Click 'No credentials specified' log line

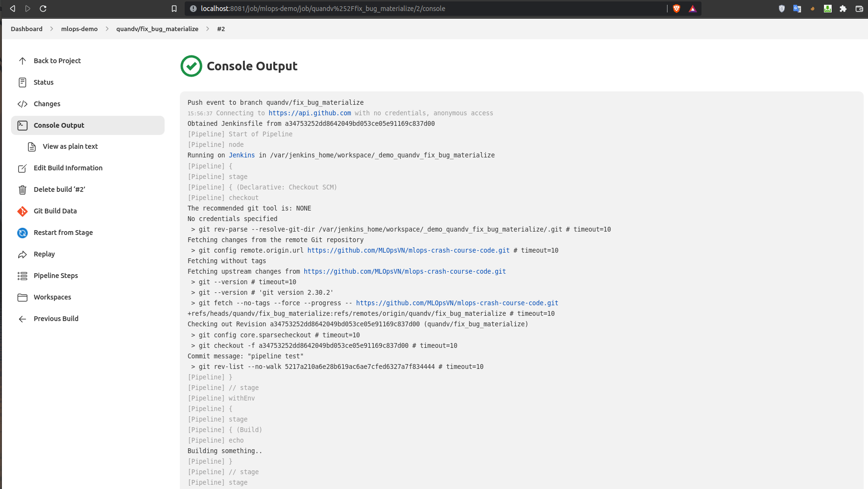pos(233,219)
